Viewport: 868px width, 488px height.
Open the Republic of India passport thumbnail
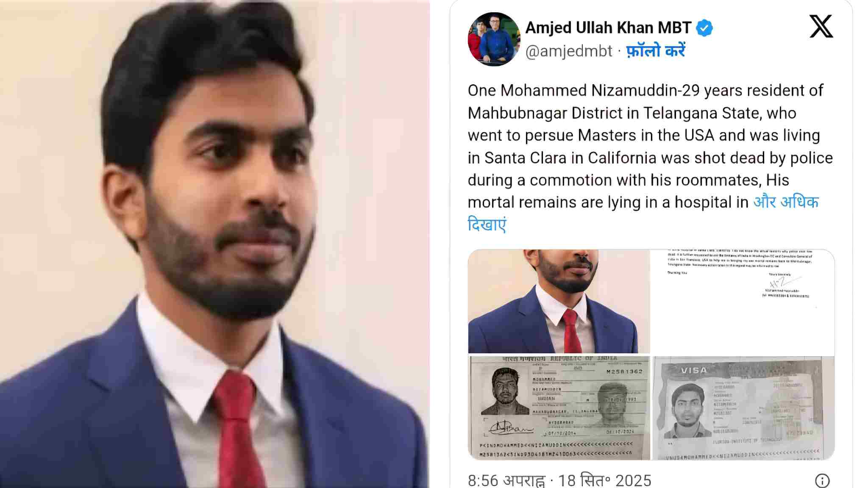(x=559, y=408)
